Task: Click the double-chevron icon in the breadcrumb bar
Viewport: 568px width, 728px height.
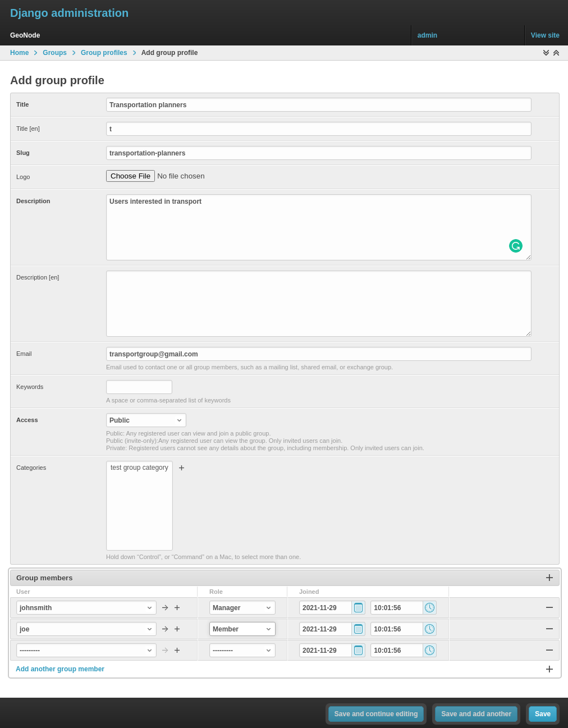Action: coord(546,53)
